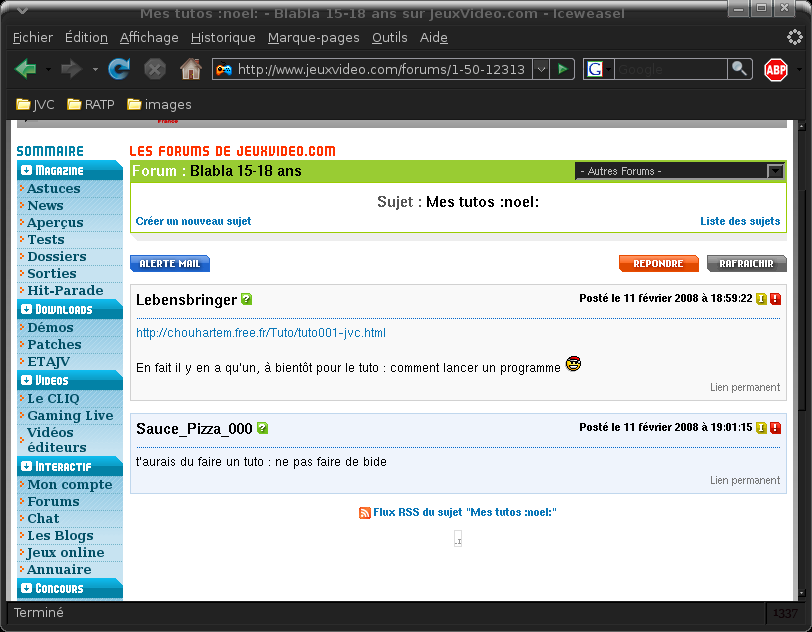Click the search magnifier icon
This screenshot has width=812, height=632.
point(739,69)
